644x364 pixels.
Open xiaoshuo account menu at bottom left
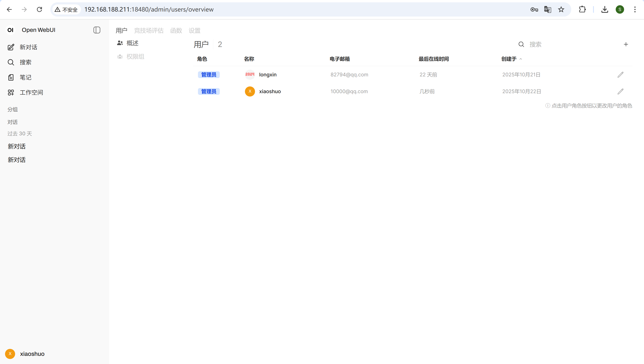[32, 354]
